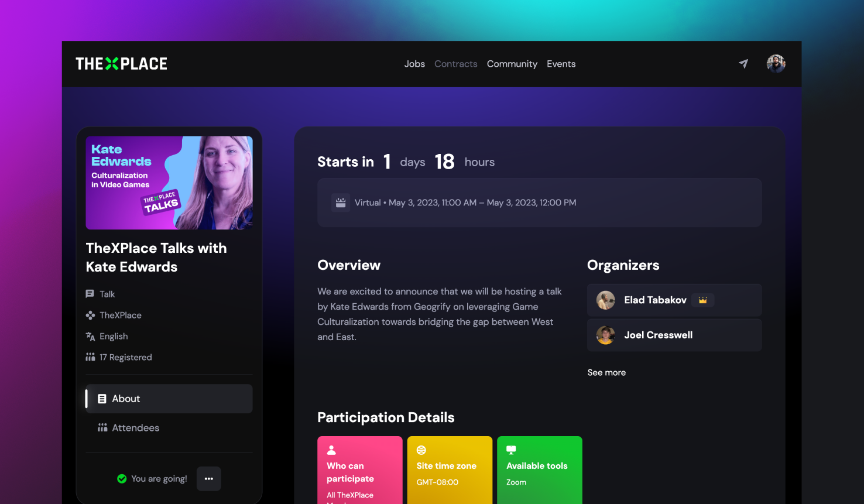Click the paper plane message icon
Screen dimensions: 864x504
click(743, 64)
